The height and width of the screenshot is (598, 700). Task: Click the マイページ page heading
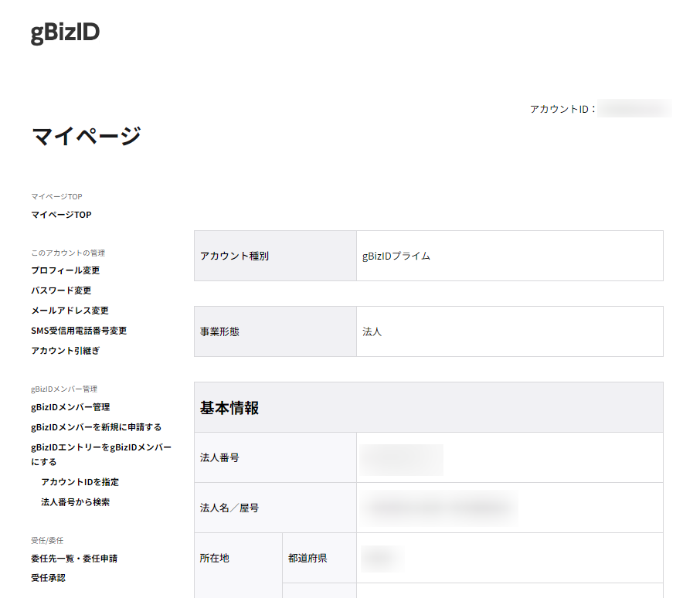coord(86,136)
